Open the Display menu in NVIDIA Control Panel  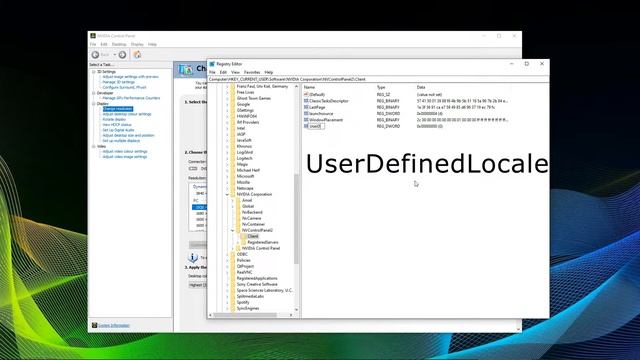(137, 44)
